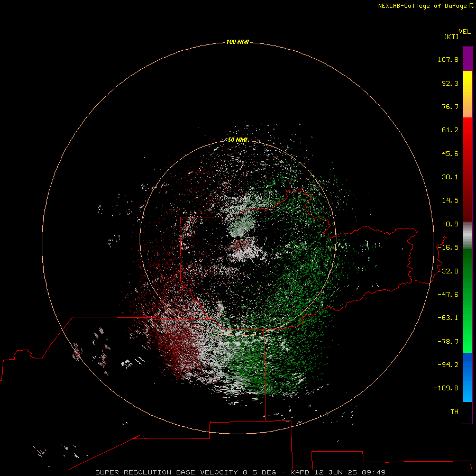
Task: Click the 92.3 legend value
Action: point(450,83)
